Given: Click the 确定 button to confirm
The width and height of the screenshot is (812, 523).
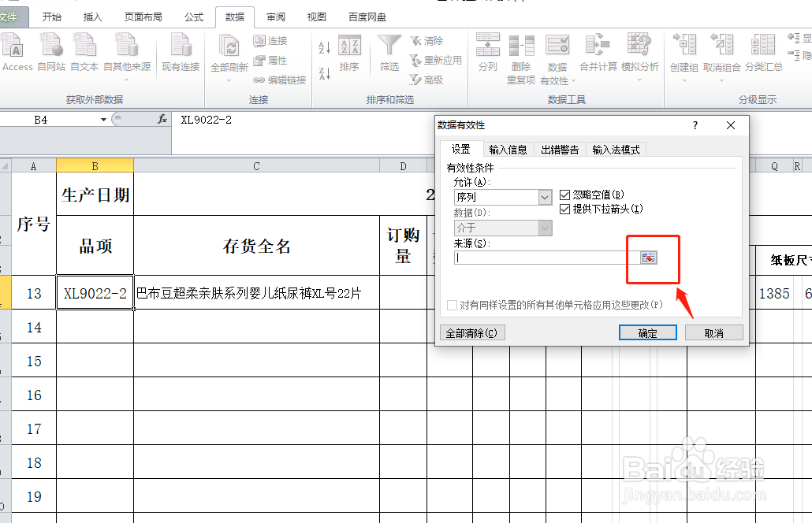Looking at the screenshot, I should pyautogui.click(x=647, y=332).
